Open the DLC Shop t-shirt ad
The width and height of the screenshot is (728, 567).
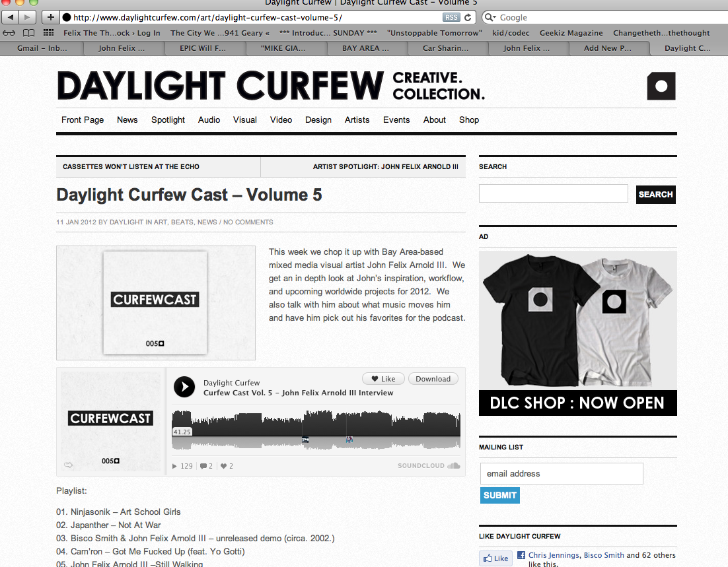[578, 333]
